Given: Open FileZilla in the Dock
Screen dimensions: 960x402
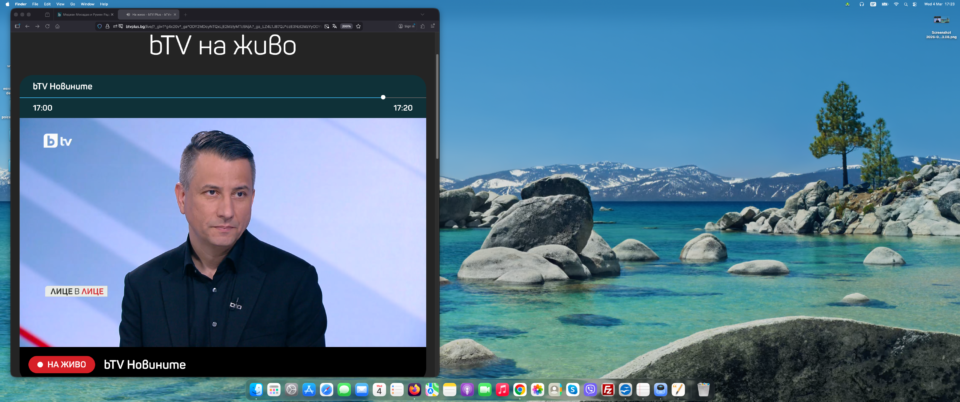Looking at the screenshot, I should coord(607,389).
